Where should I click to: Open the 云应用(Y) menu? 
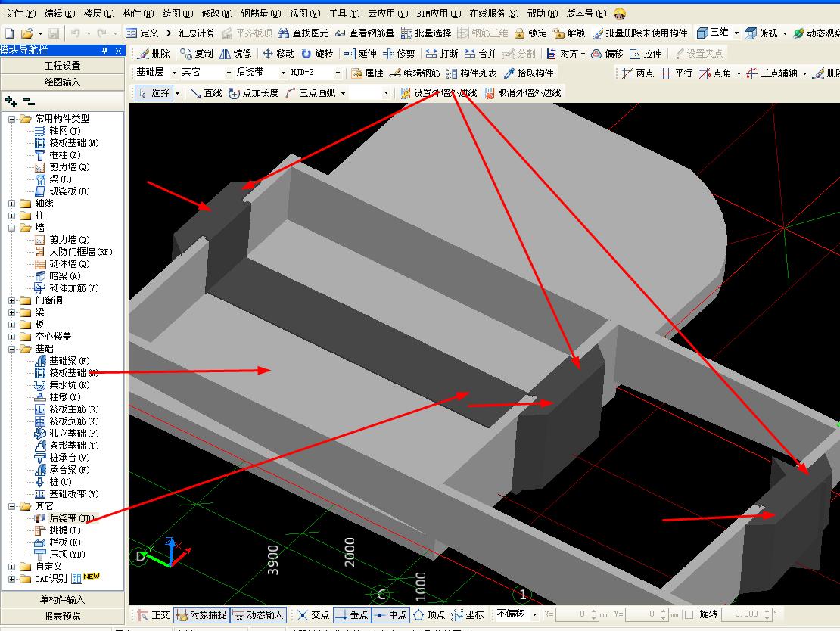(388, 14)
